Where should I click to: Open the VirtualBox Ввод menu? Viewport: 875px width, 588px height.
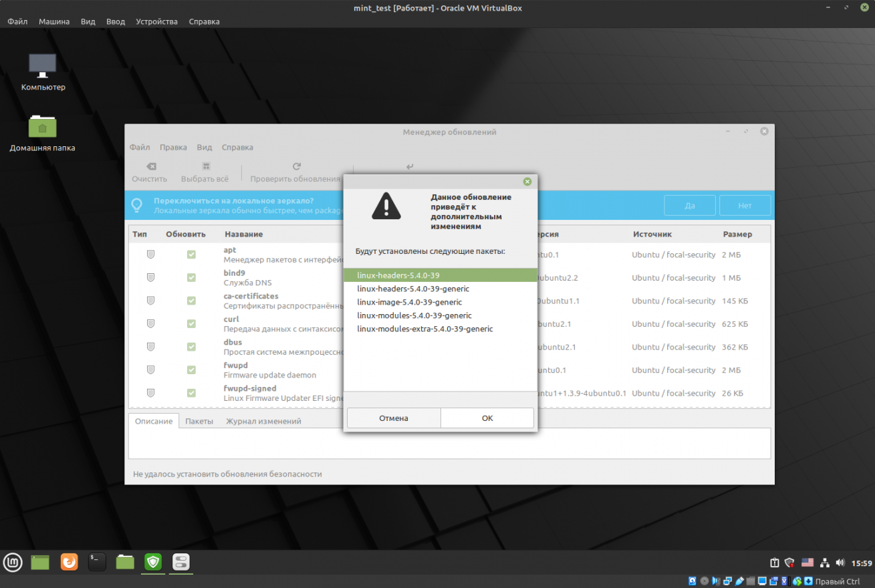click(115, 21)
